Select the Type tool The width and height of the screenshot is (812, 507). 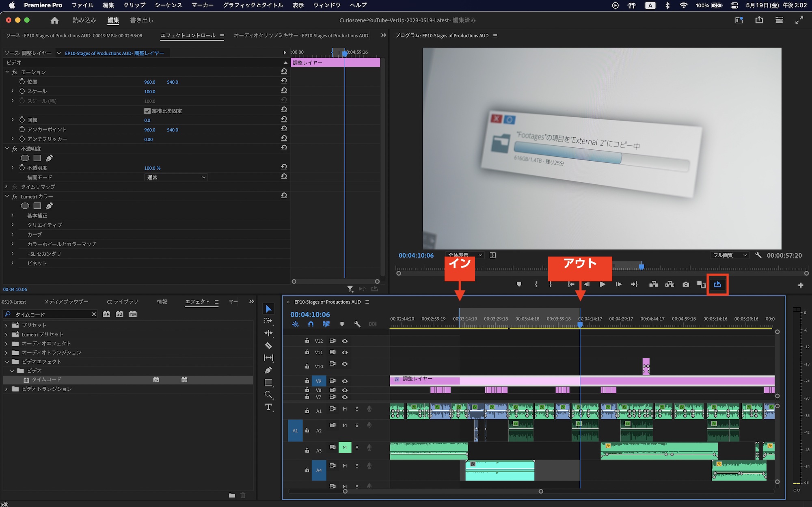pyautogui.click(x=268, y=407)
